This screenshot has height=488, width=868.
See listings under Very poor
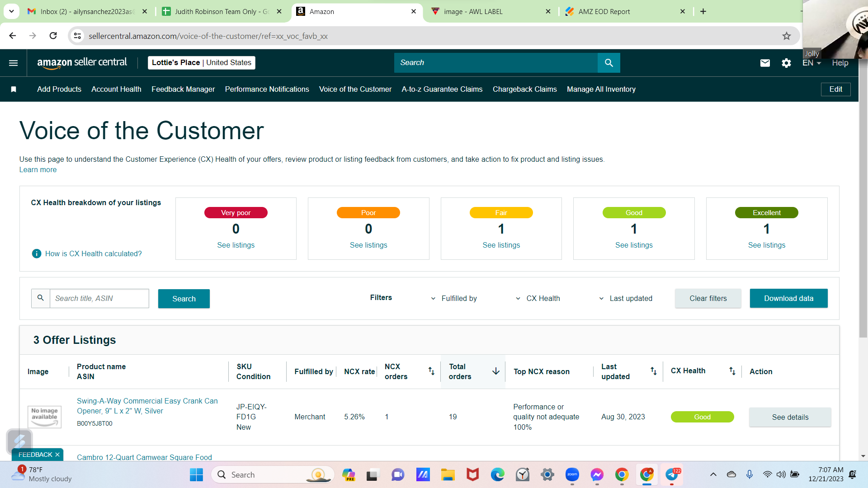coord(236,245)
